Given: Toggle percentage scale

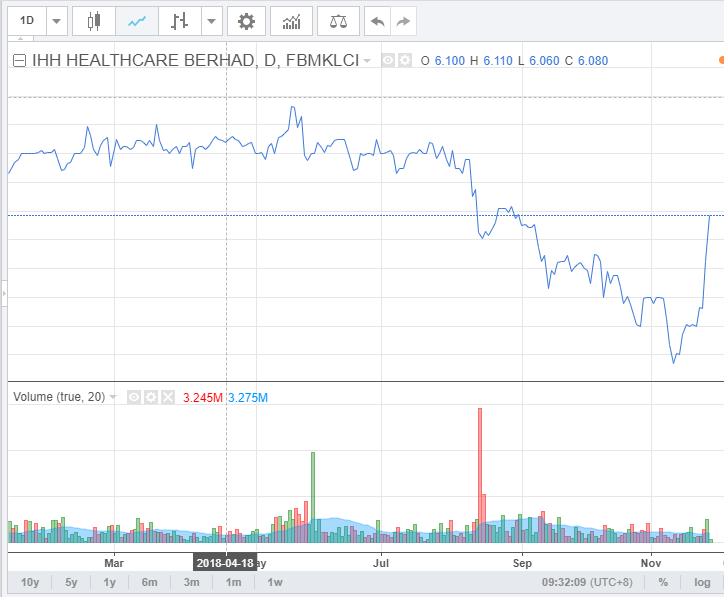Looking at the screenshot, I should 663,582.
